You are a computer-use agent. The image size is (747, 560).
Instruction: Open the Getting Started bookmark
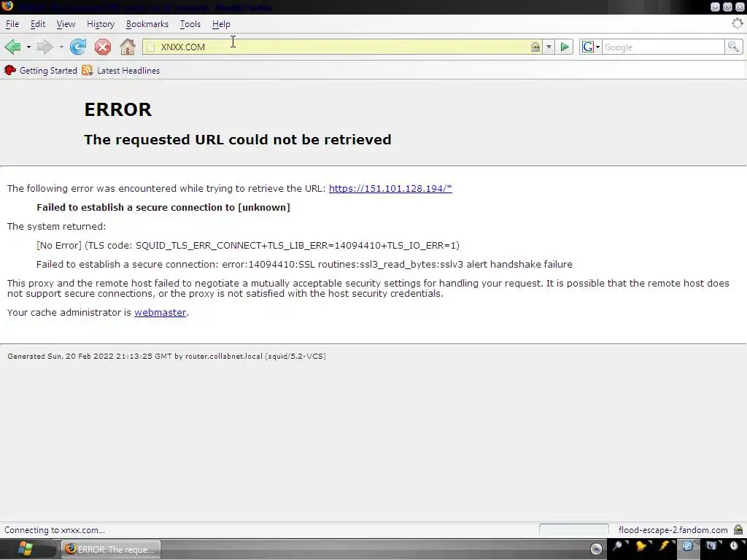point(41,71)
